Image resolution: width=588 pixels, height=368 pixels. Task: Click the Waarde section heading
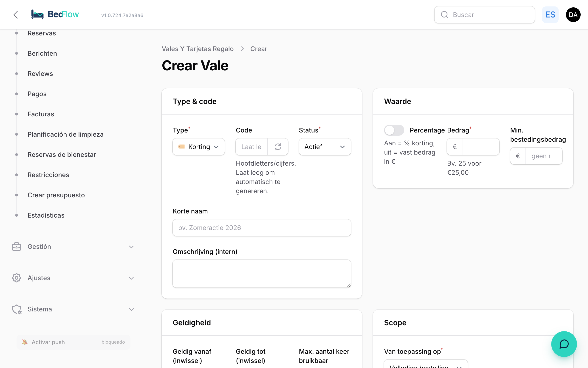pos(398,101)
